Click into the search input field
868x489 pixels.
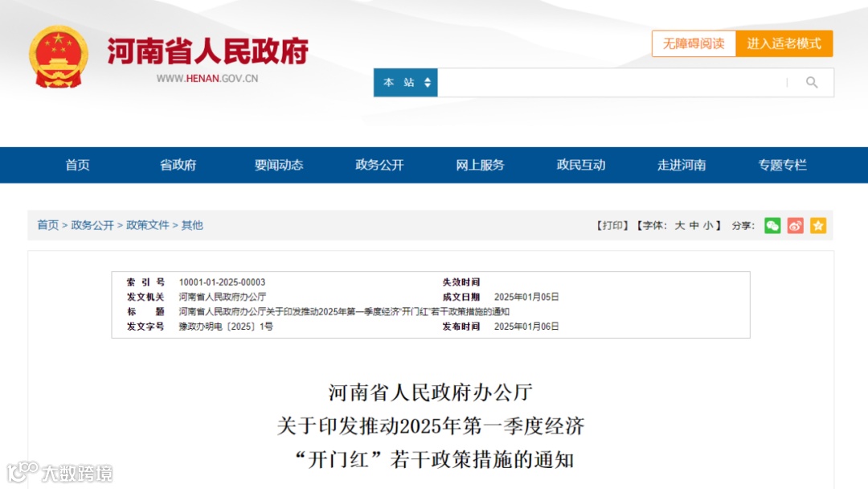[x=612, y=83]
